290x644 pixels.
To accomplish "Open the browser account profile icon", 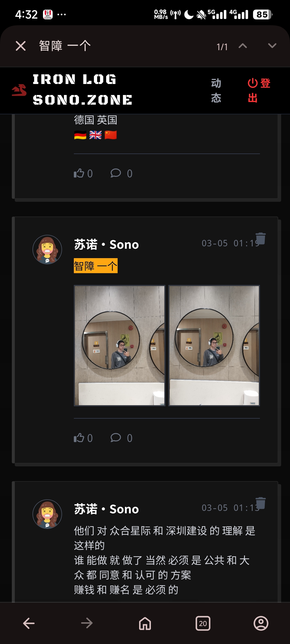I will pos(261,623).
